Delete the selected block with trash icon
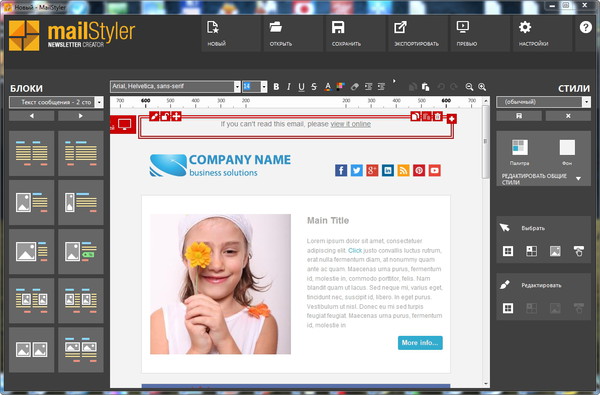The width and height of the screenshot is (600, 395). [437, 116]
